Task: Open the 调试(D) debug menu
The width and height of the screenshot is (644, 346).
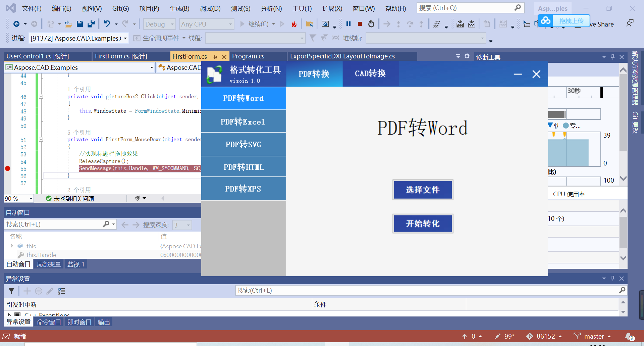Action: pyautogui.click(x=210, y=8)
